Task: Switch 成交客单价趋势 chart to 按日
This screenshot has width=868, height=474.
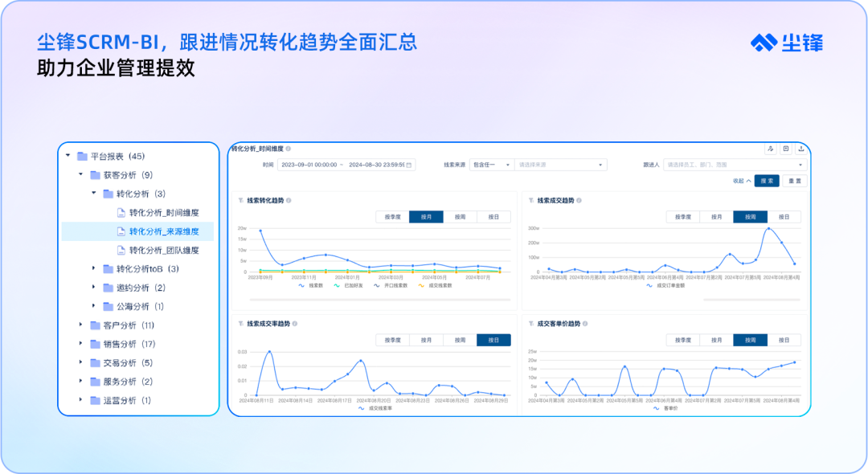Action: pyautogui.click(x=784, y=340)
